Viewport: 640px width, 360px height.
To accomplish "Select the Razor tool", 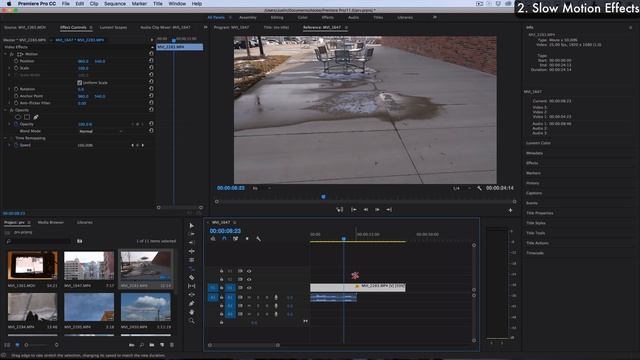I will 191,278.
